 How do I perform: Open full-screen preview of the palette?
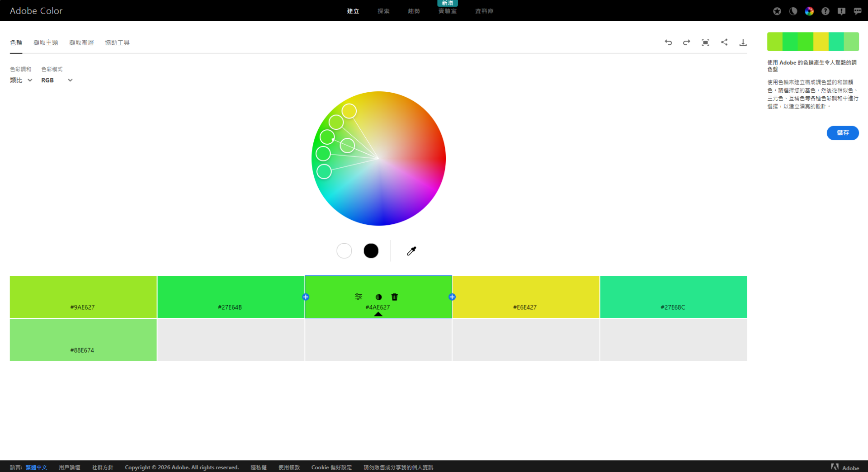point(705,42)
